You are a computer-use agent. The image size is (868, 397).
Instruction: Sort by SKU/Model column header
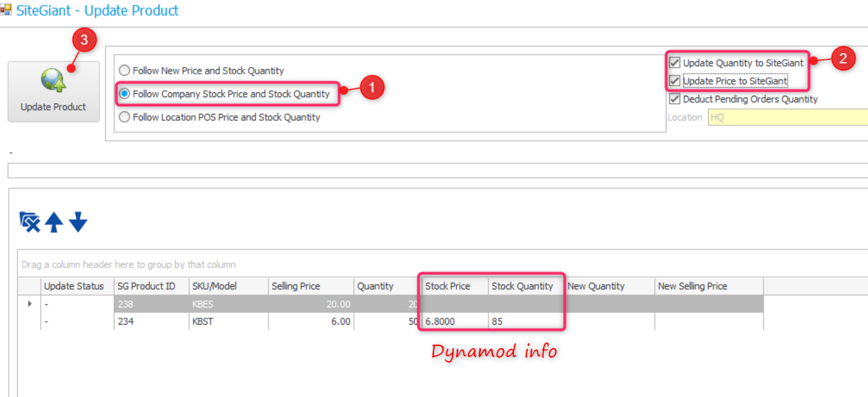[x=228, y=286]
